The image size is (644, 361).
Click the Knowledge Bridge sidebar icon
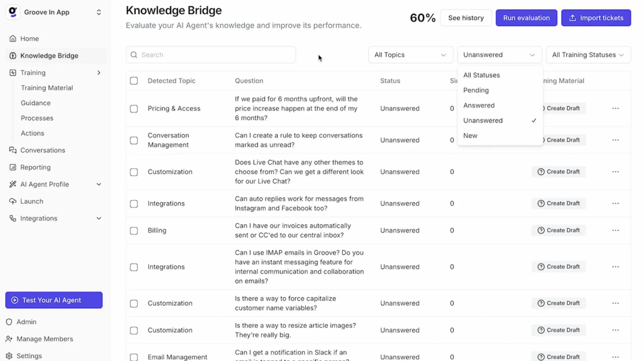(x=13, y=56)
